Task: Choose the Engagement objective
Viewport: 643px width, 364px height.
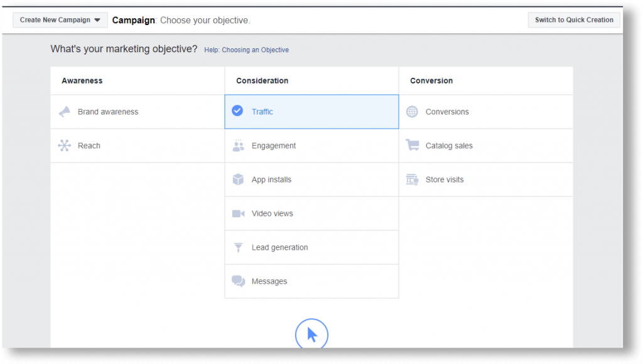Action: coord(311,146)
